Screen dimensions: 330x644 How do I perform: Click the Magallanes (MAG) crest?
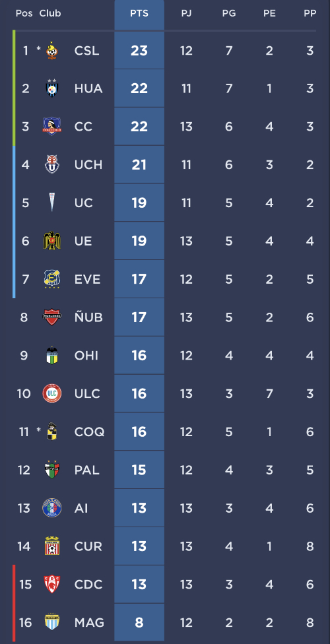52,622
